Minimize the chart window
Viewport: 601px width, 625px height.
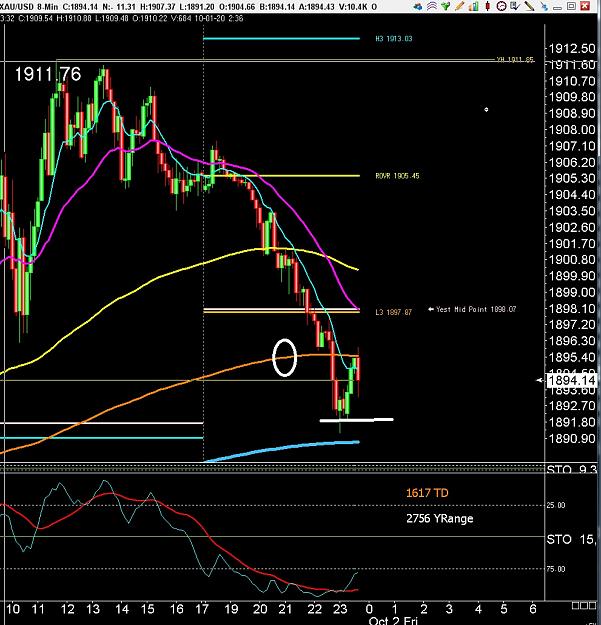[558, 8]
